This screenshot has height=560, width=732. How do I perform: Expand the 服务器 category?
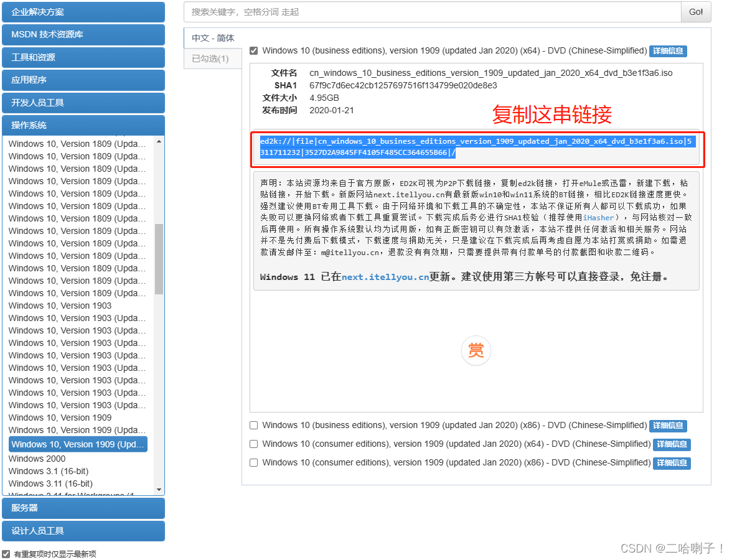tap(83, 508)
